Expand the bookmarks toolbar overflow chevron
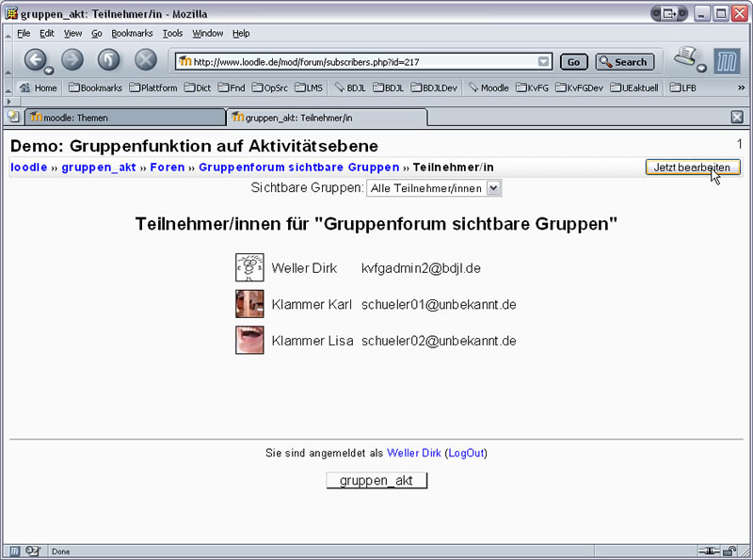Image resolution: width=753 pixels, height=560 pixels. pos(741,88)
